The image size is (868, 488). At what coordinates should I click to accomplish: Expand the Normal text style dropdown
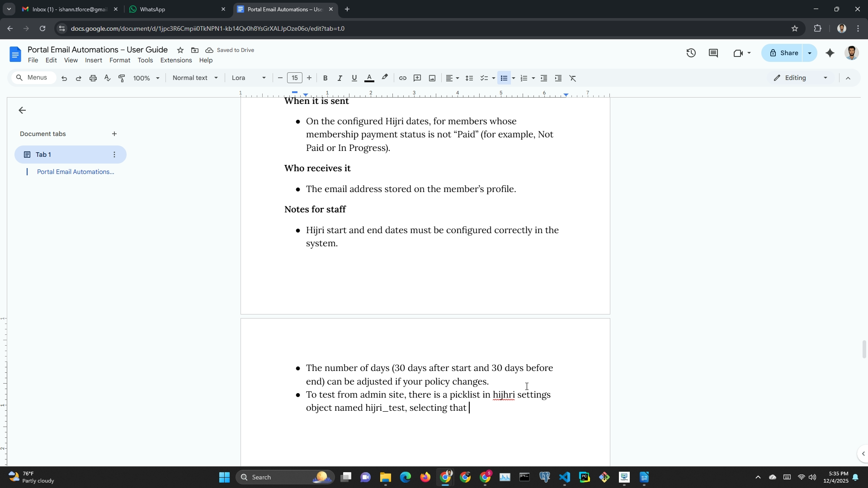195,78
